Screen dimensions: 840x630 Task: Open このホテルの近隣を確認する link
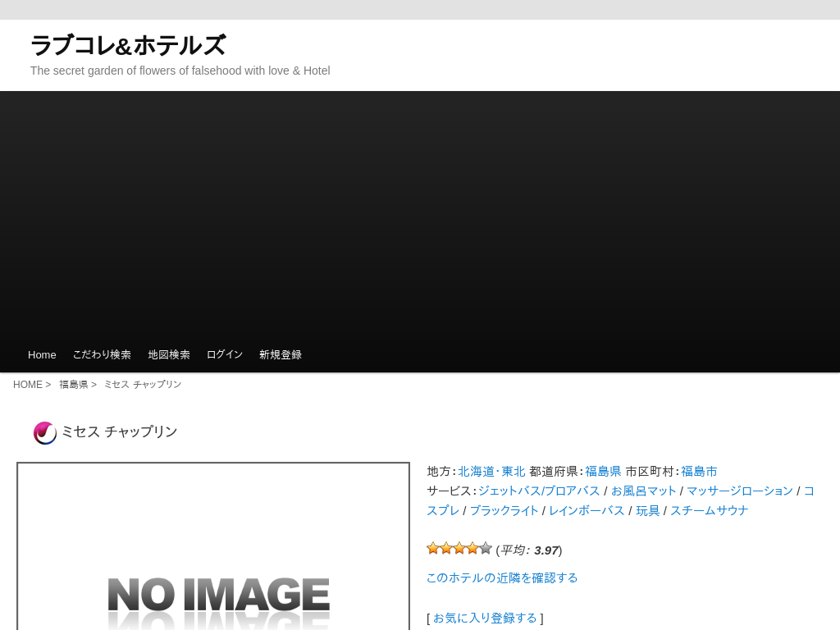coord(502,578)
